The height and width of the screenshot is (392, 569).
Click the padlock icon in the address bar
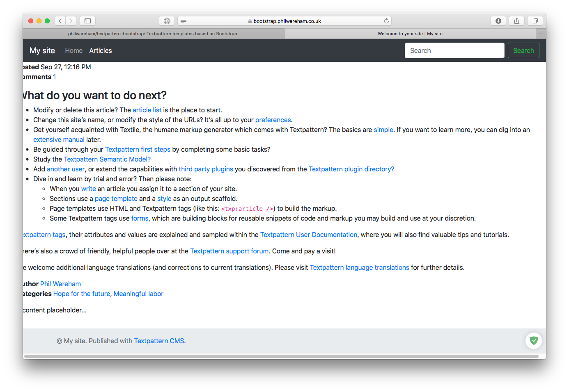250,21
